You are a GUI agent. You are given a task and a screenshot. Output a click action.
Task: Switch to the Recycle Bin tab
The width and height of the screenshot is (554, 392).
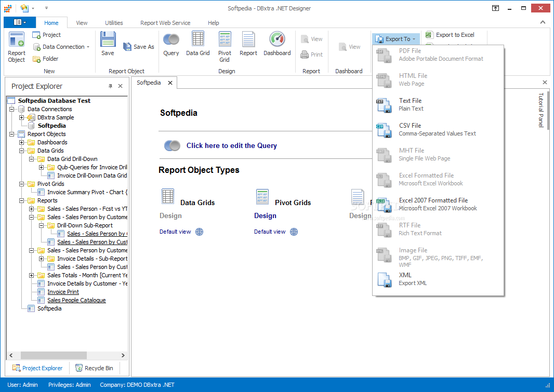[x=95, y=368]
